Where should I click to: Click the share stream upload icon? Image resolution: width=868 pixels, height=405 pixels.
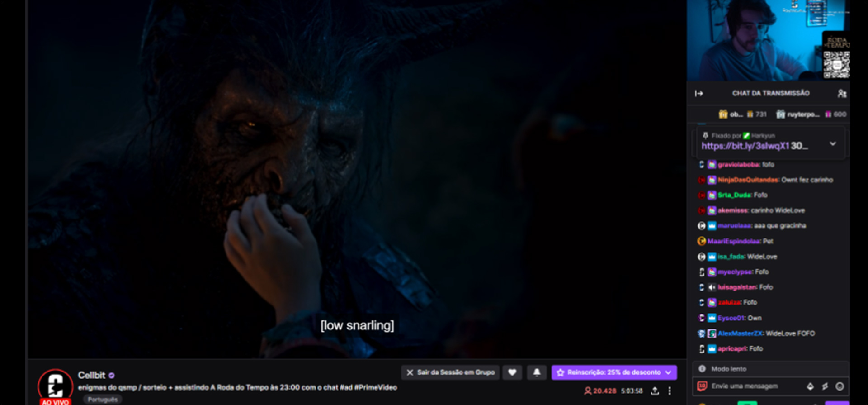point(655,391)
